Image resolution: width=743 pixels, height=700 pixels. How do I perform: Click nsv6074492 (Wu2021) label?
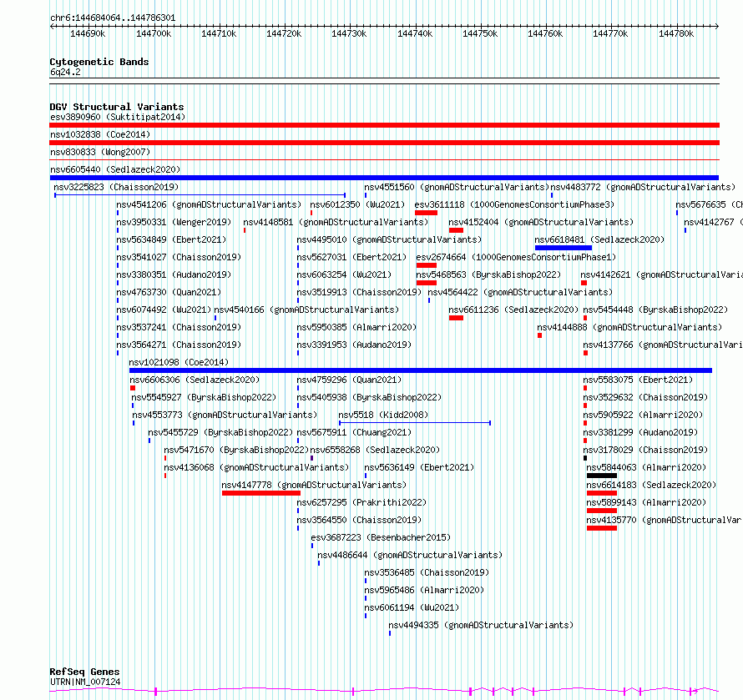(164, 310)
